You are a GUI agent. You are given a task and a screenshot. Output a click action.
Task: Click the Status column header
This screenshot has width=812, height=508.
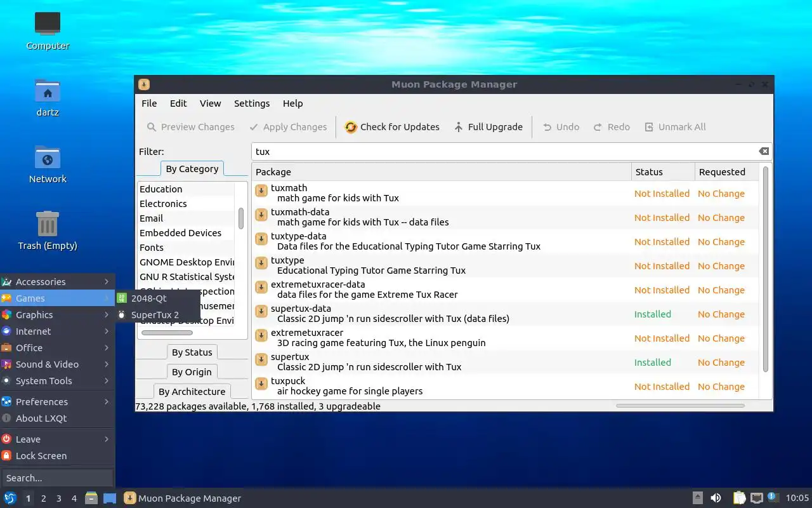663,172
